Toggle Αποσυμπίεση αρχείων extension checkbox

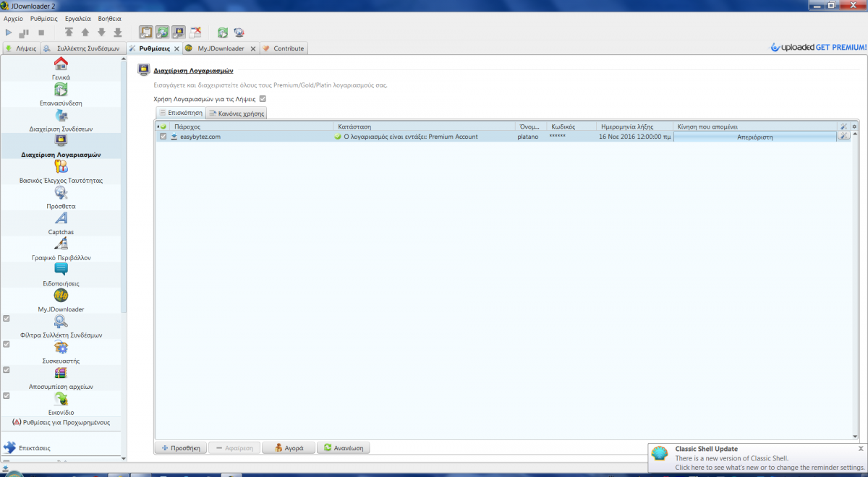pos(7,370)
